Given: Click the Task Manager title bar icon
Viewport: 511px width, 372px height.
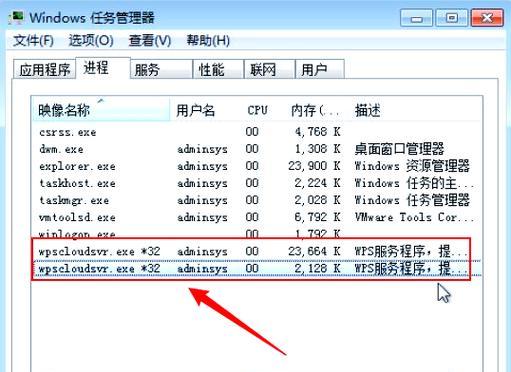Looking at the screenshot, I should tap(17, 17).
